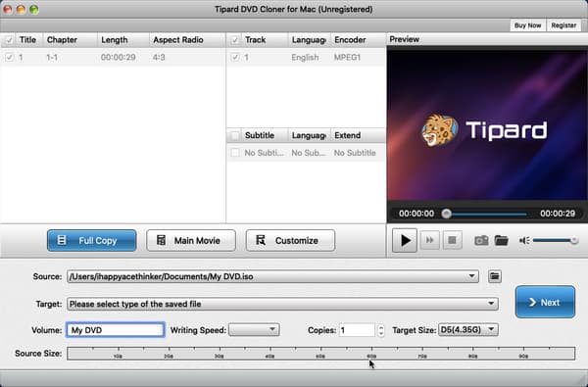Select the 4:3 aspect ratio cell
This screenshot has width=588, height=387.
(159, 58)
